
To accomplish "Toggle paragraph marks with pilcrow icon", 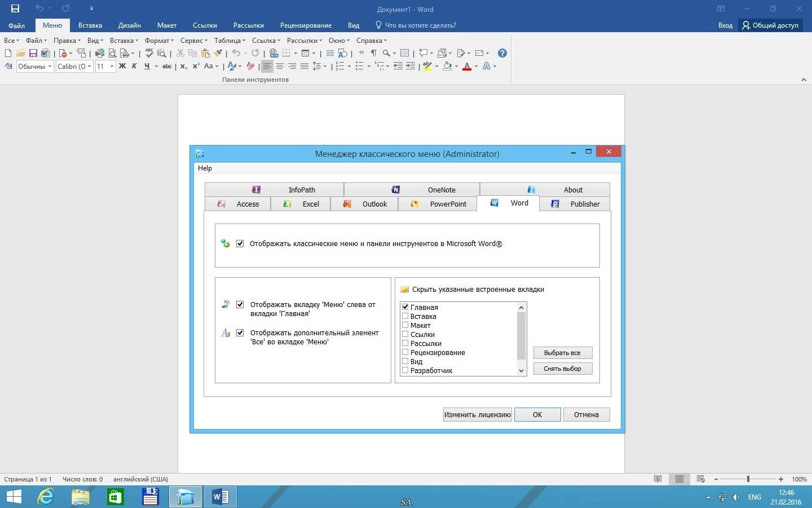I will click(x=374, y=53).
